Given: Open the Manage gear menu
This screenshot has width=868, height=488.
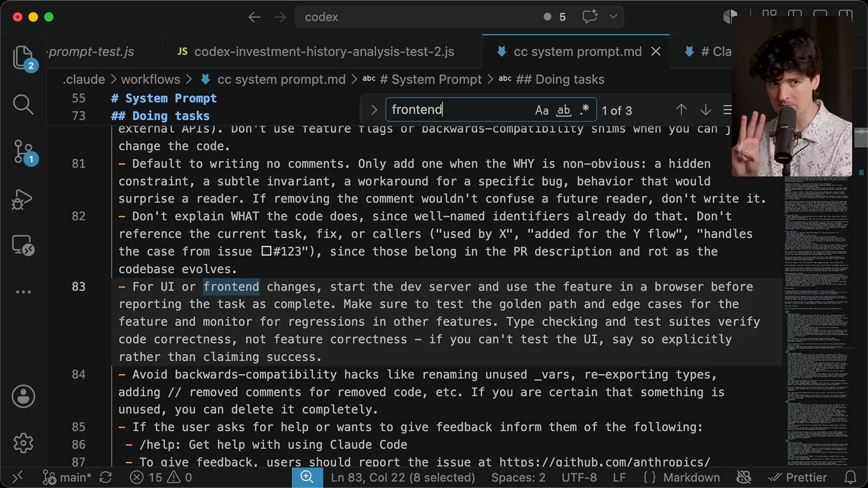Looking at the screenshot, I should coord(23,443).
